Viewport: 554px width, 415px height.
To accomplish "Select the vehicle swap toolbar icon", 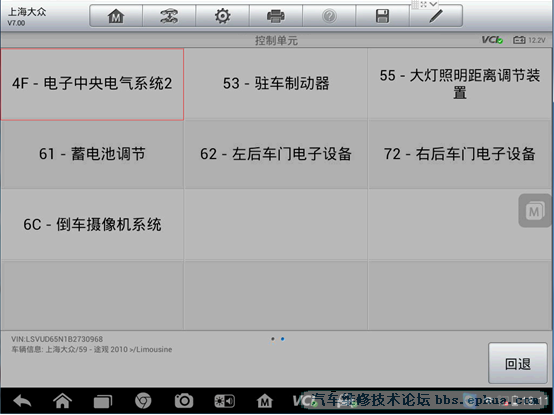I will click(169, 16).
